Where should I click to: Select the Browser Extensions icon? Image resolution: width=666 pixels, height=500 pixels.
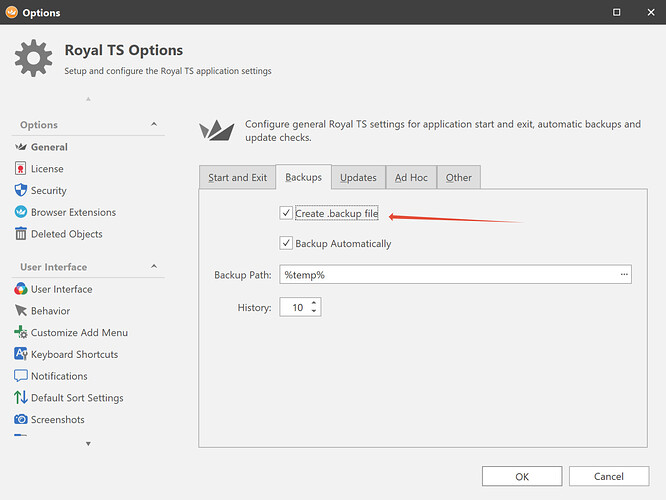[x=22, y=212]
